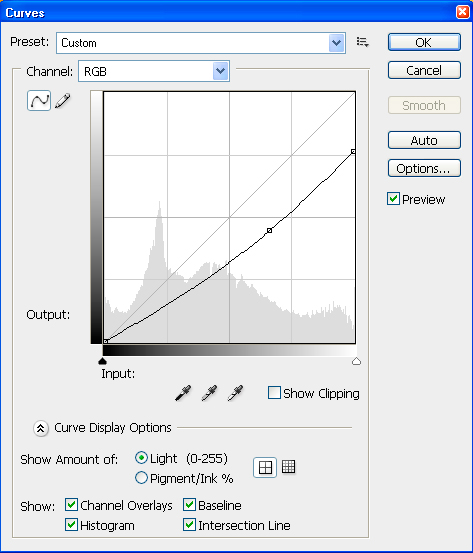Click the Auto button

(x=424, y=140)
